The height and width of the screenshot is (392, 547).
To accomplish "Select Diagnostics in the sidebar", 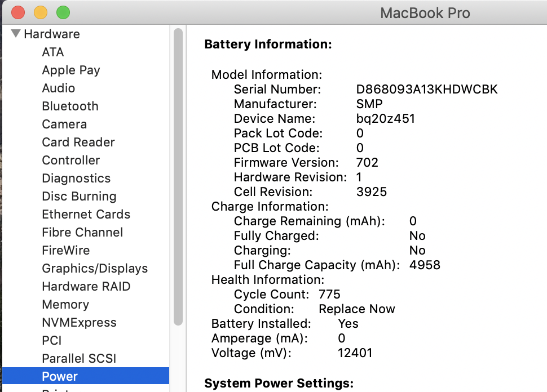I will [76, 179].
